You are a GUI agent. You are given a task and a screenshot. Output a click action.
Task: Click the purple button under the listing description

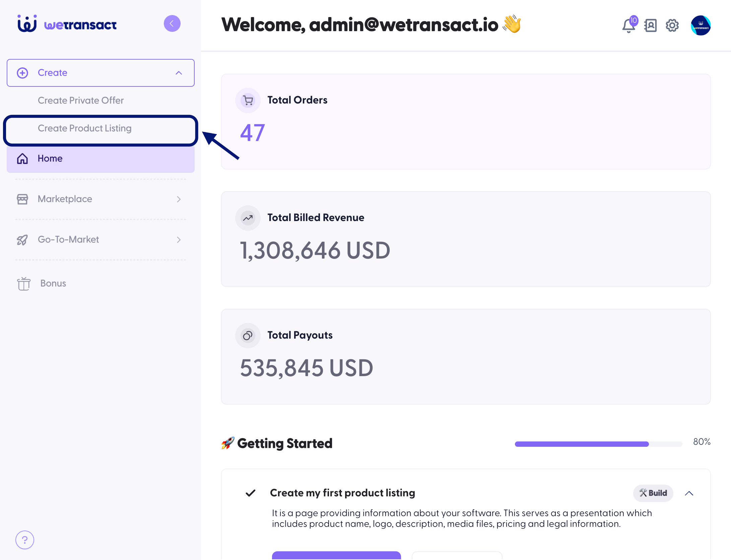pos(336,555)
